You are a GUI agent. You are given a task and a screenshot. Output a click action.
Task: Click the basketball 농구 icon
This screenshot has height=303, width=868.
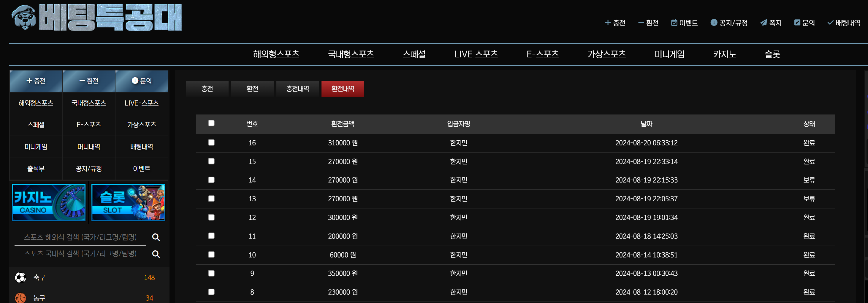click(x=20, y=298)
